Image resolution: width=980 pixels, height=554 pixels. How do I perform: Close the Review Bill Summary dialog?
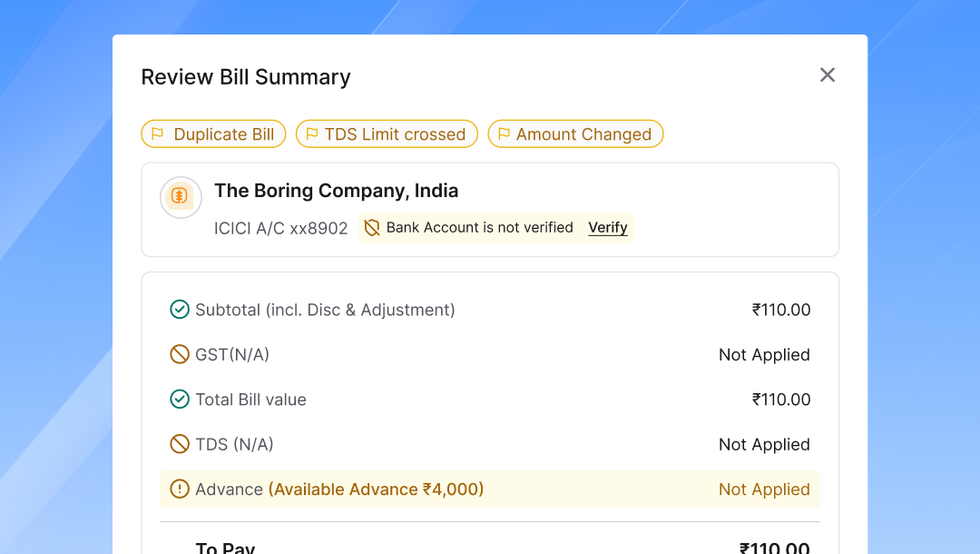pyautogui.click(x=827, y=75)
